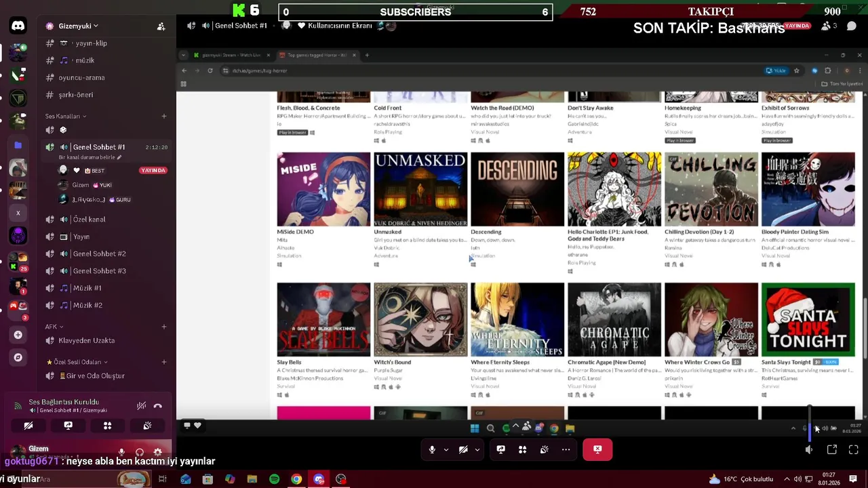Open Santa Slays Tonight game thumbnail

[808, 320]
